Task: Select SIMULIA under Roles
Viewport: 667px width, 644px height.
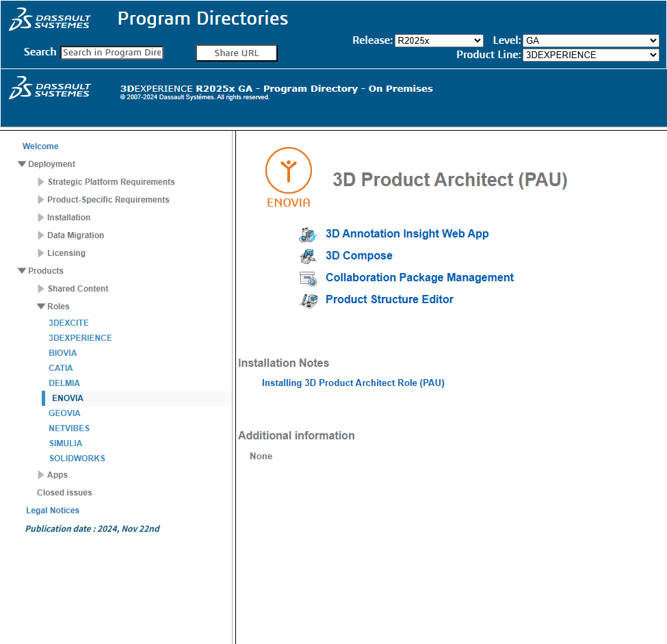Action: click(66, 443)
